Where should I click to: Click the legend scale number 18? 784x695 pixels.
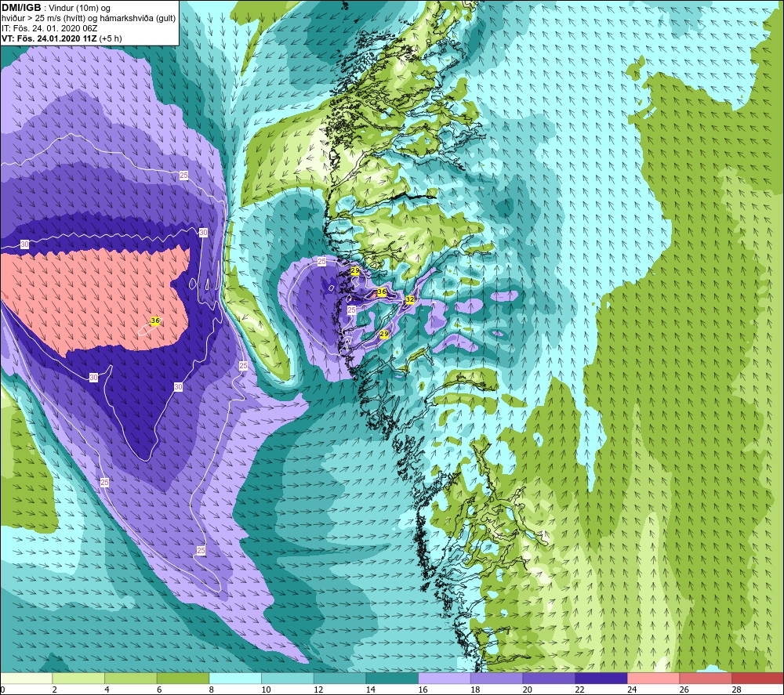click(475, 690)
